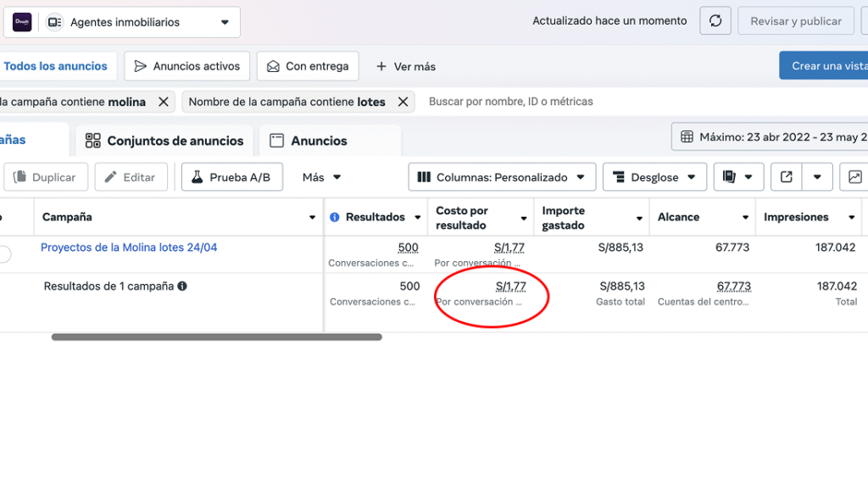
Task: Click the Prueba A/B button
Action: pyautogui.click(x=231, y=177)
